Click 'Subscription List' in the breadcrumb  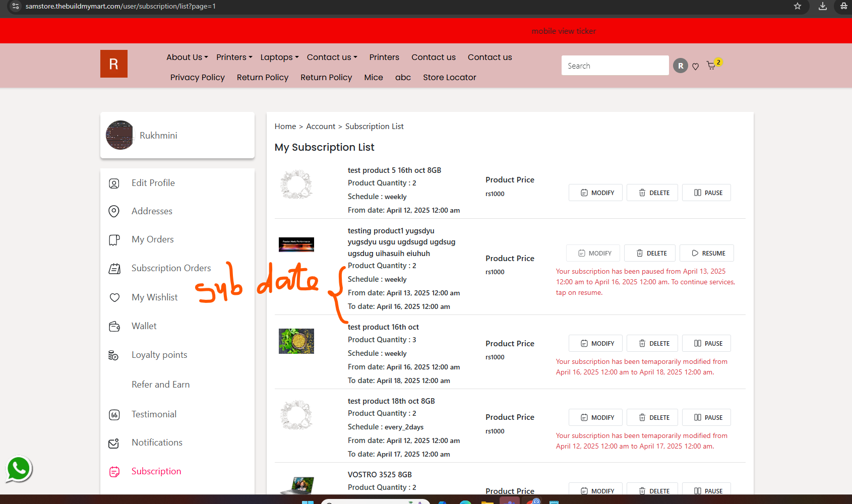pyautogui.click(x=375, y=127)
